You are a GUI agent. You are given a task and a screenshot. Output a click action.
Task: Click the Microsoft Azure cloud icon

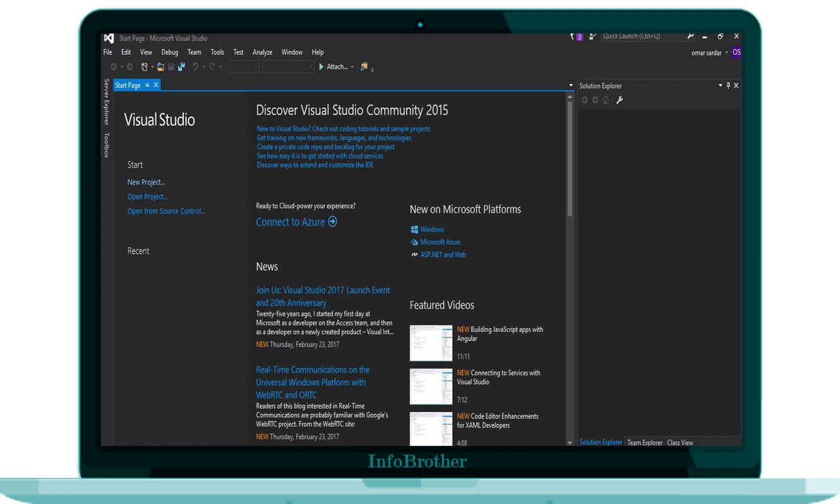pos(414,242)
